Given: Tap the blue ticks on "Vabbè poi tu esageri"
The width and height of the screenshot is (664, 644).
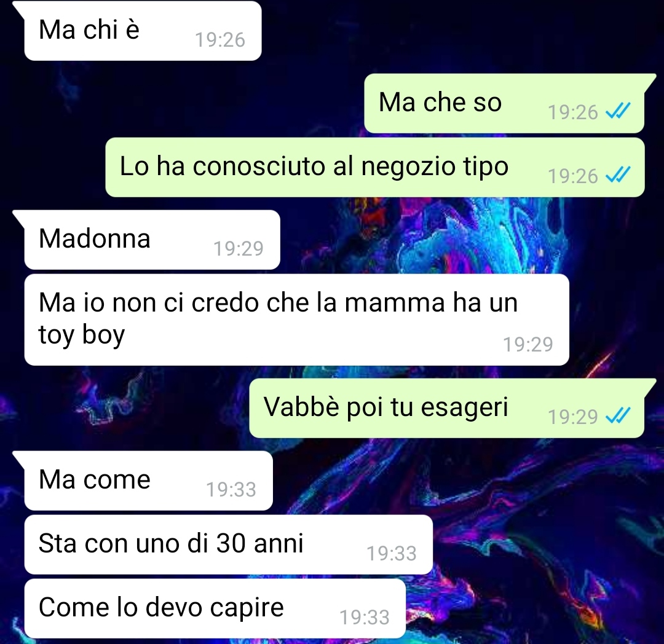Looking at the screenshot, I should point(618,415).
